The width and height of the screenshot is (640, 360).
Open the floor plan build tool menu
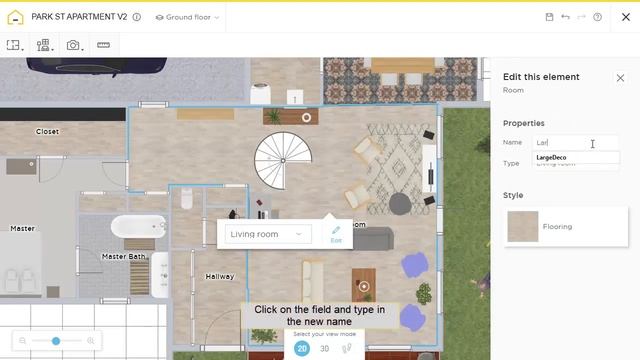[15, 45]
